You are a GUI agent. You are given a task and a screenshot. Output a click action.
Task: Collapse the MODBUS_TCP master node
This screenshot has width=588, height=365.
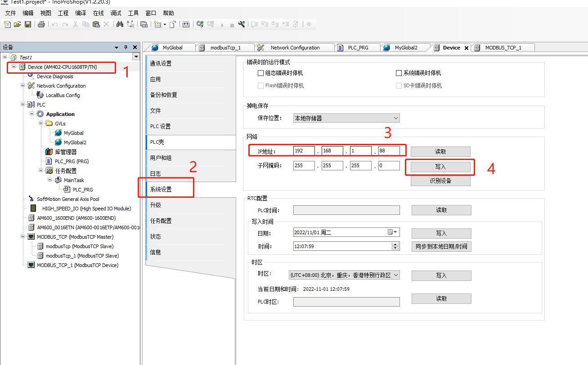click(23, 236)
